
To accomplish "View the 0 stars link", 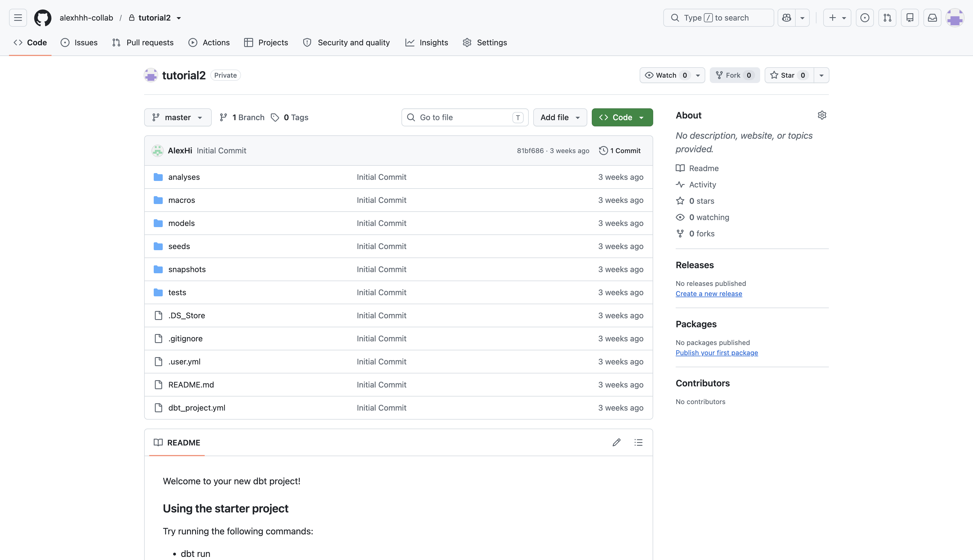I will (695, 201).
